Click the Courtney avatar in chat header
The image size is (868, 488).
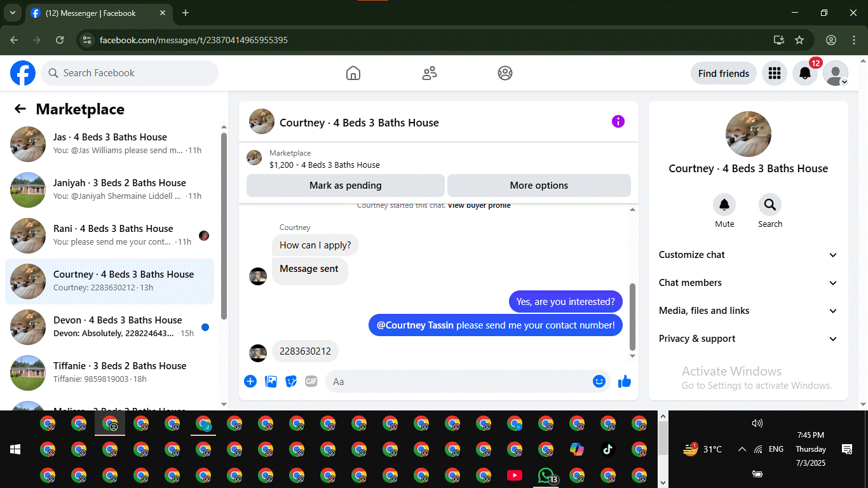click(x=262, y=121)
